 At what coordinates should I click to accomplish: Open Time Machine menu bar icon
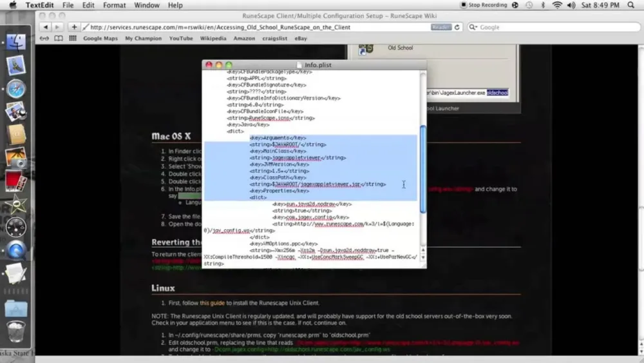pos(529,5)
